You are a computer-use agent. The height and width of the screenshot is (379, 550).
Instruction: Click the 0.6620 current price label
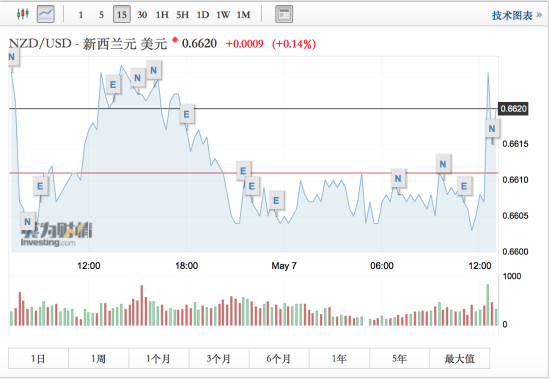513,109
